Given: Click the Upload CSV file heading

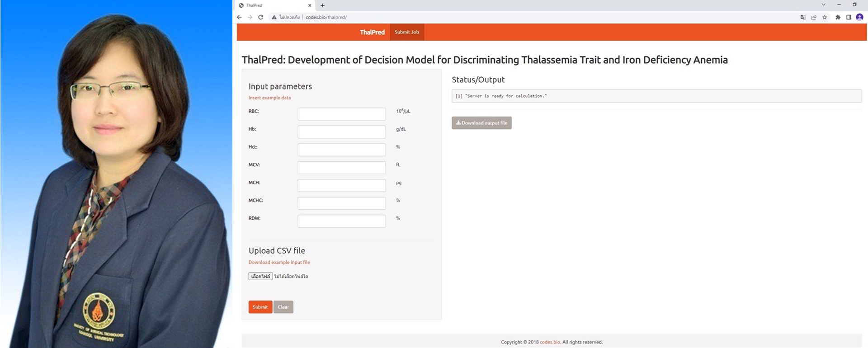Looking at the screenshot, I should pos(277,250).
